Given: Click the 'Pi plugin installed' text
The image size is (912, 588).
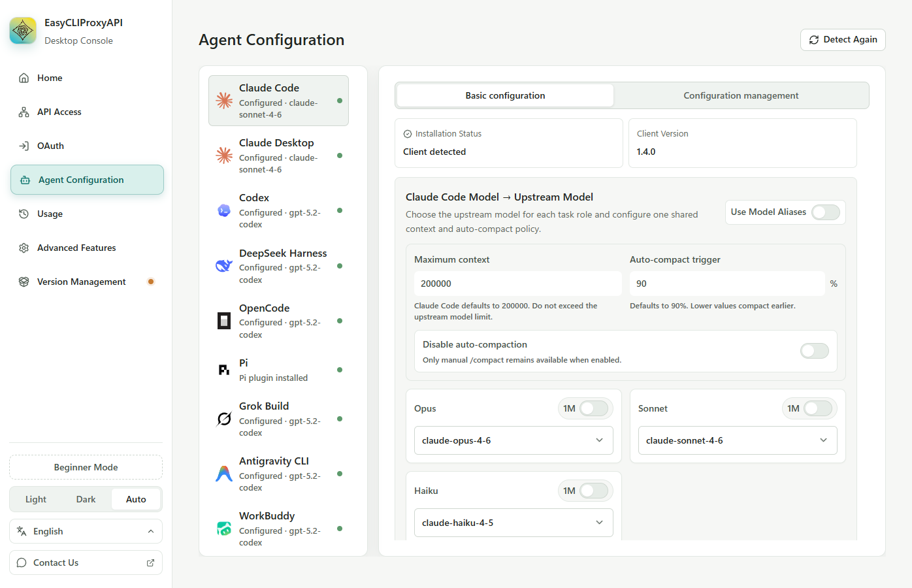Looking at the screenshot, I should [273, 378].
